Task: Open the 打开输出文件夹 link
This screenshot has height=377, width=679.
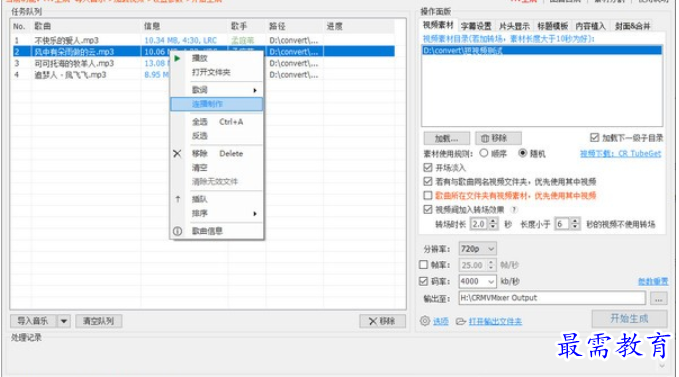Action: point(495,321)
